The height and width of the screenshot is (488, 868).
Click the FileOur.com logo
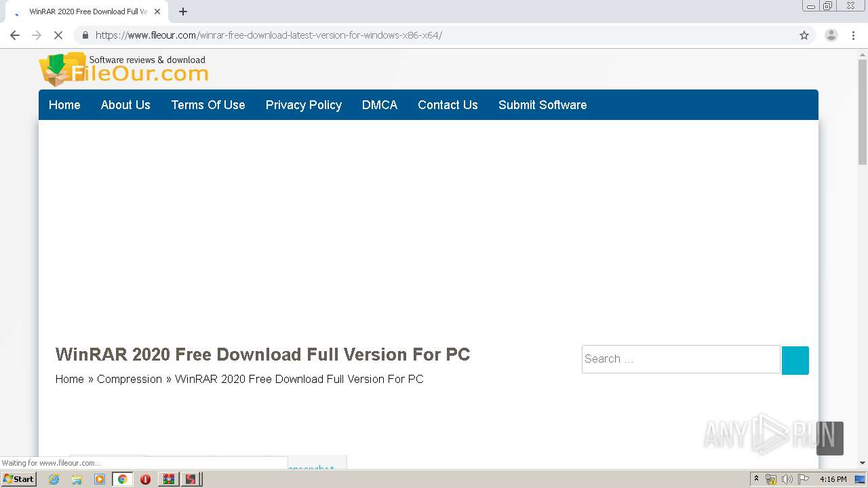point(123,69)
